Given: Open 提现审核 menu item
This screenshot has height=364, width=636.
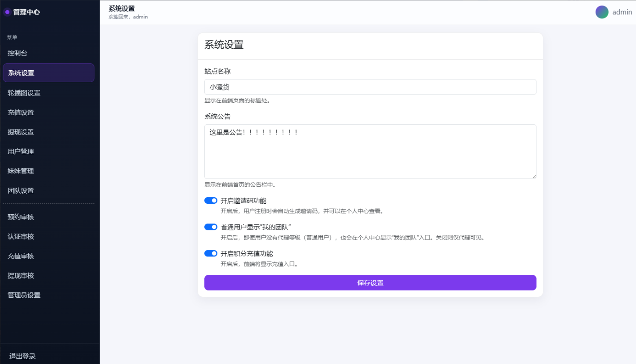Looking at the screenshot, I should pyautogui.click(x=49, y=276).
